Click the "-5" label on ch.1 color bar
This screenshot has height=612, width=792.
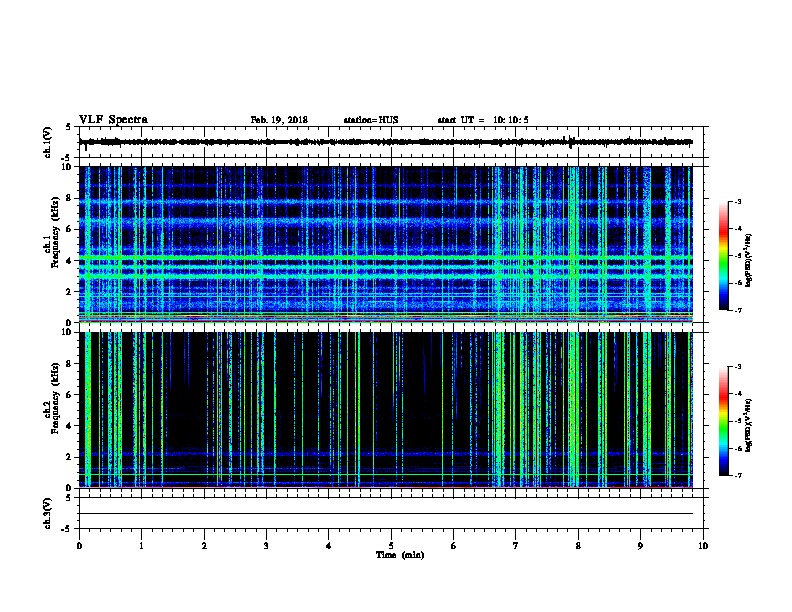[x=737, y=256]
